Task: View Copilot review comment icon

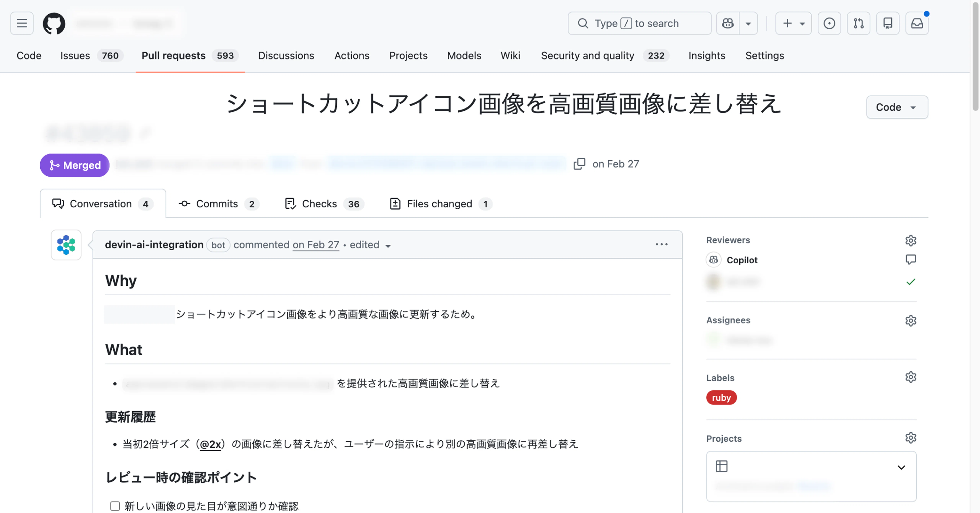Action: [x=911, y=260]
